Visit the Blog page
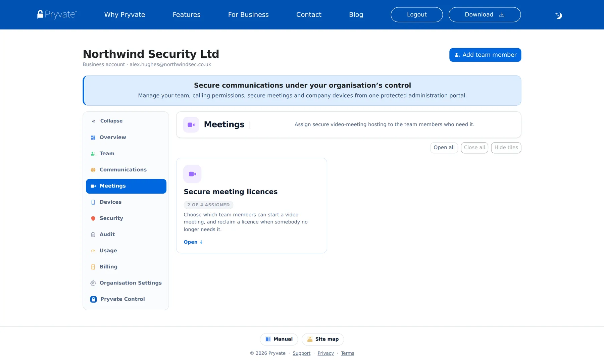Viewport: 604px width, 364px height. tap(356, 15)
